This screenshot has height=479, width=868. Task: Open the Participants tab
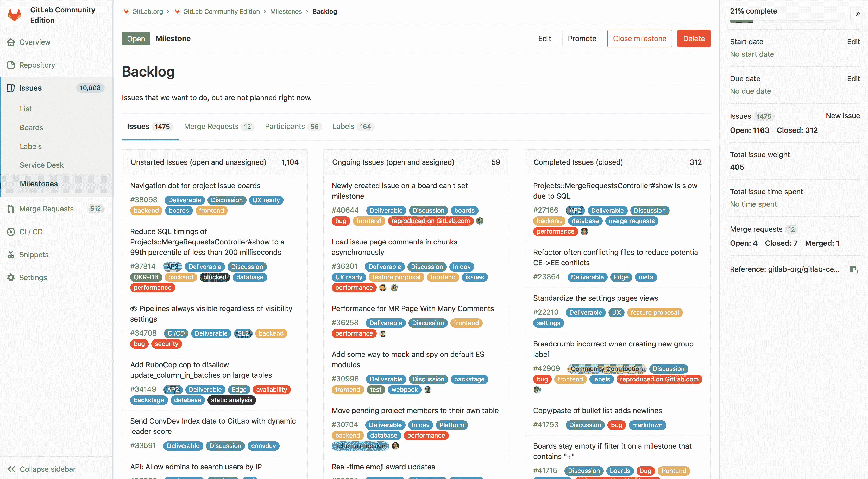pyautogui.click(x=285, y=126)
